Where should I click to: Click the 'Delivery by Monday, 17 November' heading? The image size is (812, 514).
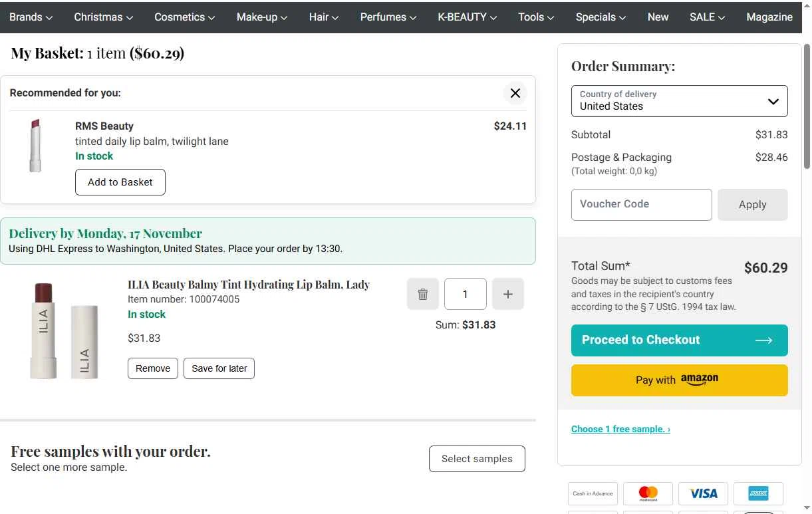(106, 233)
